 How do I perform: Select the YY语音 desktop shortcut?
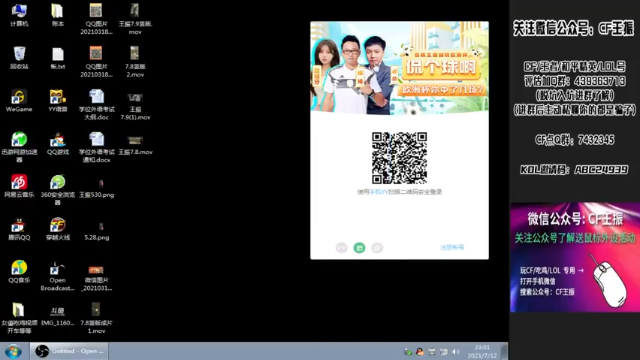58,100
